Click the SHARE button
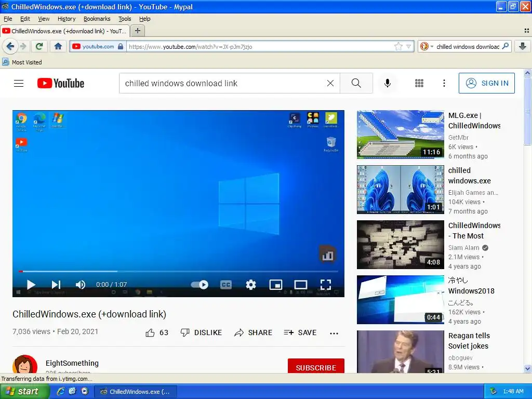The image size is (532, 399). coord(253,333)
